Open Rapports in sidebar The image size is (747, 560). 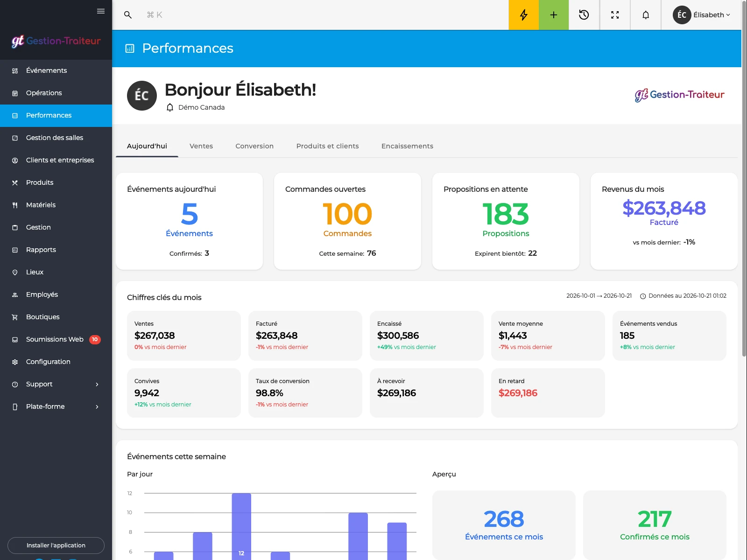point(56,250)
